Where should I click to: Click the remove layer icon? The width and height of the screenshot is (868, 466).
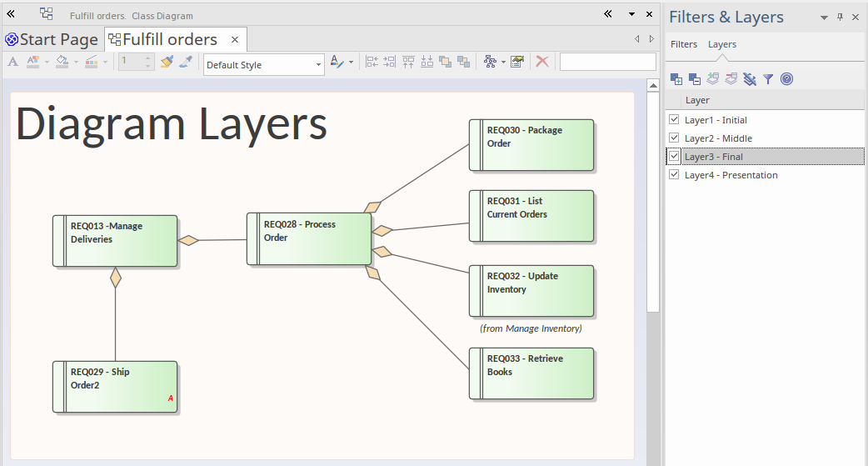(x=695, y=79)
